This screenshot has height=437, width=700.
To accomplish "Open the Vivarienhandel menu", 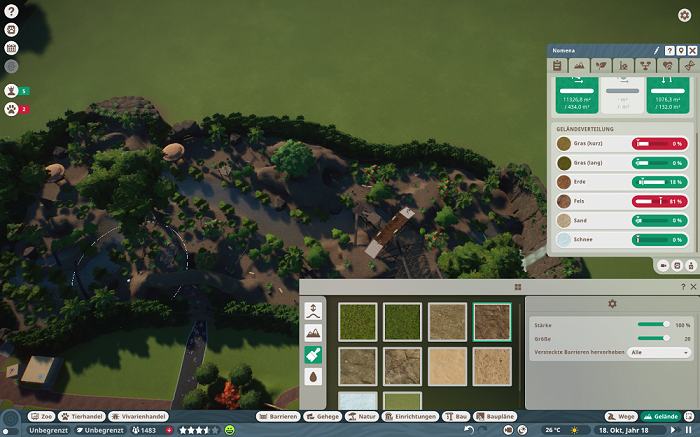I will tap(138, 416).
